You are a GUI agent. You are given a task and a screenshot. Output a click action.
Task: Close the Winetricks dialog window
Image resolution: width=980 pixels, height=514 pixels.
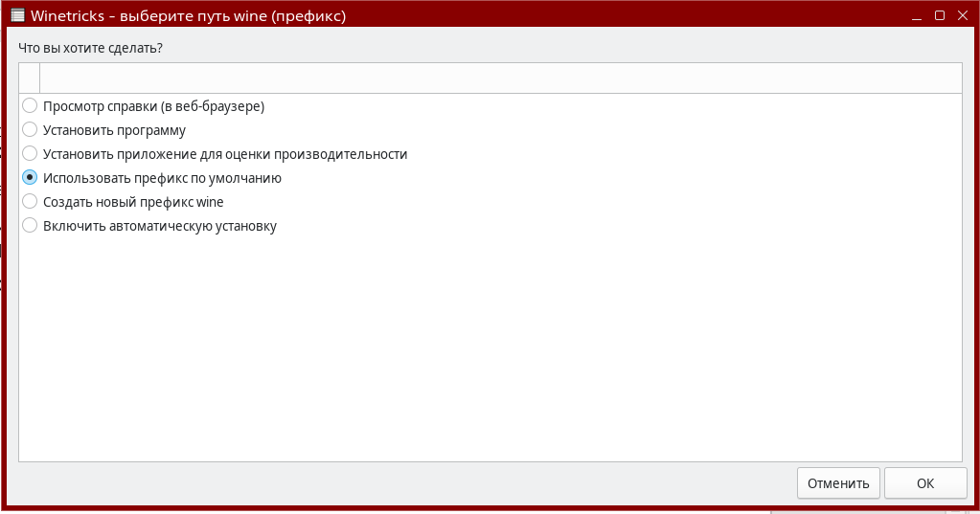pyautogui.click(x=963, y=15)
